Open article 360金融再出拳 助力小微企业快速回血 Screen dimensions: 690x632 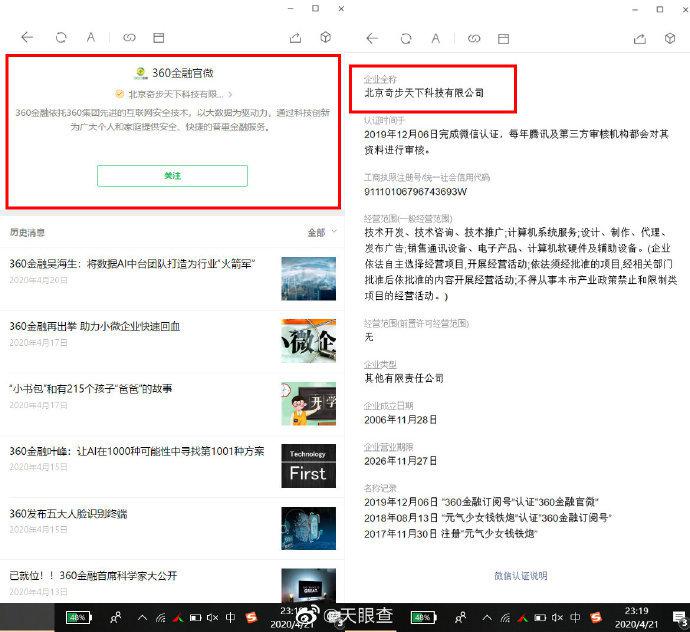coord(95,327)
